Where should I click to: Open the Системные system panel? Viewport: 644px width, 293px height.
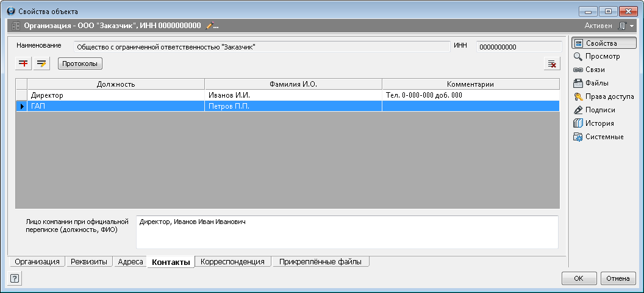click(604, 137)
